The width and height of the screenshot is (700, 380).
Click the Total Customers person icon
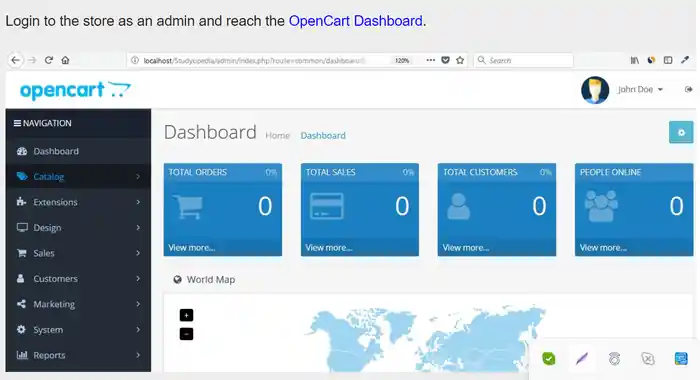(458, 206)
